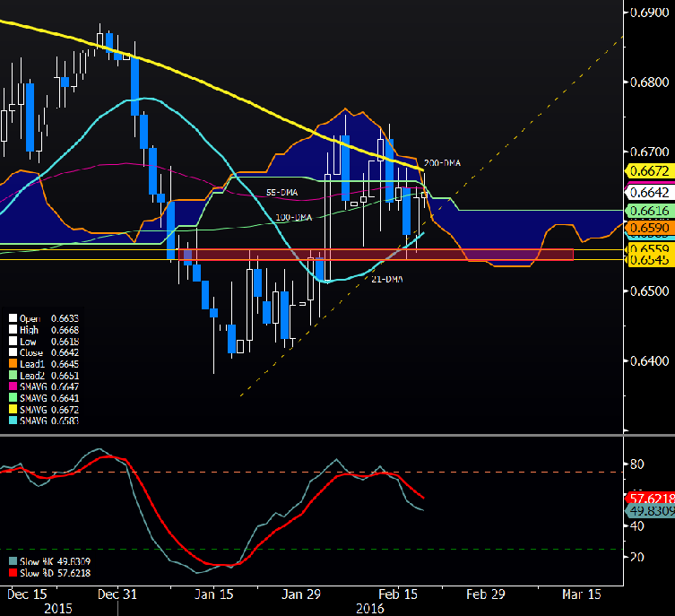
Task: Click the 0.6400 price axis label
Action: pyautogui.click(x=650, y=360)
